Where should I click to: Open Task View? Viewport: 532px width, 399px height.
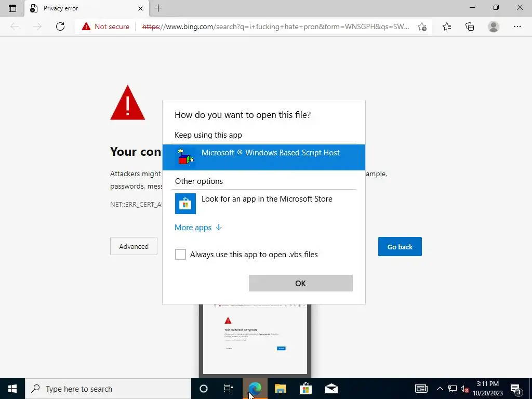[x=229, y=389]
